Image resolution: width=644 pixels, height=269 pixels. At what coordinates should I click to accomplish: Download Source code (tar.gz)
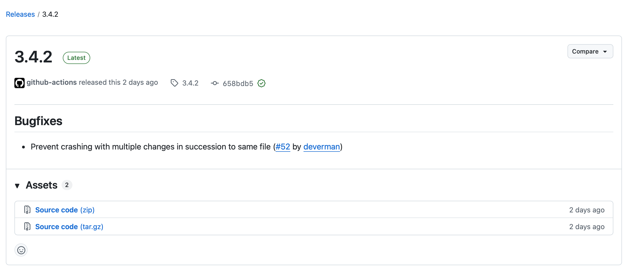click(69, 227)
